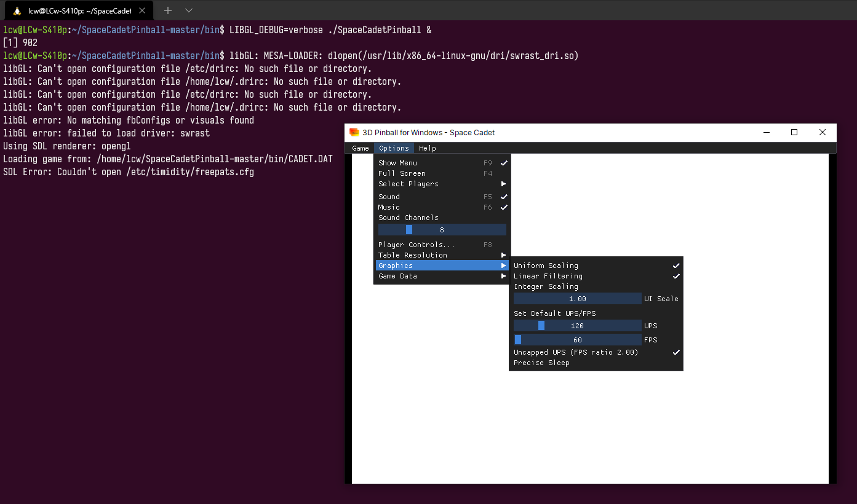Close the 3D Pinball window

[823, 132]
